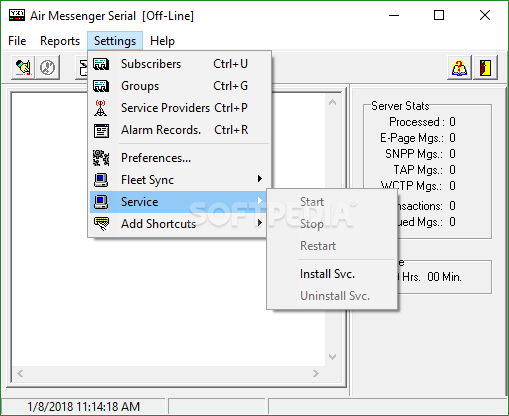Screen dimensions: 509x416
Task: Click the date and time in status bar
Action: (83, 407)
